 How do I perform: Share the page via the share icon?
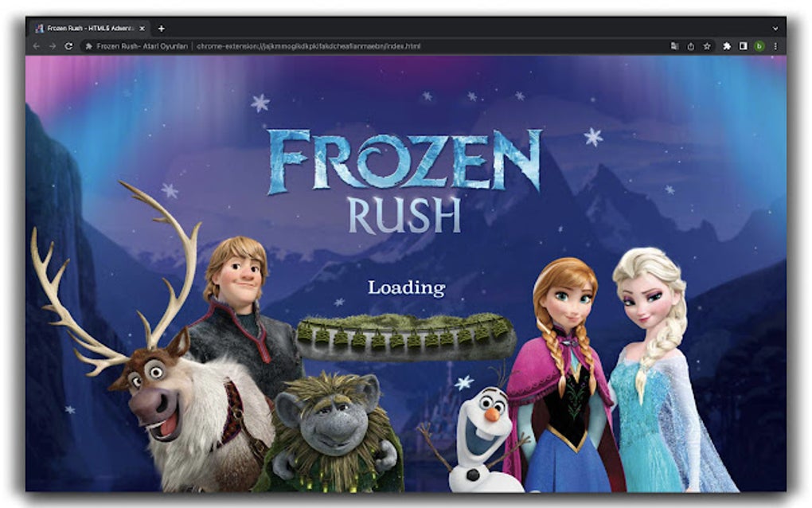(691, 46)
